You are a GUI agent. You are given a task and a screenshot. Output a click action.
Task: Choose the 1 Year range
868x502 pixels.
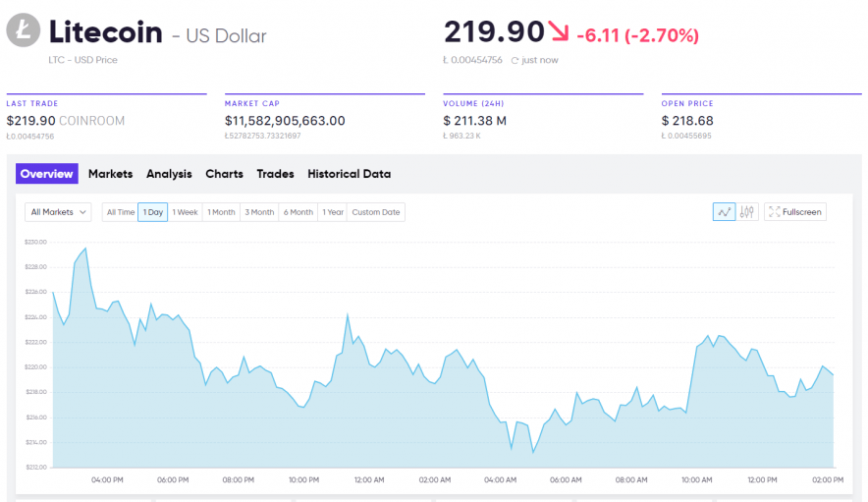(333, 212)
